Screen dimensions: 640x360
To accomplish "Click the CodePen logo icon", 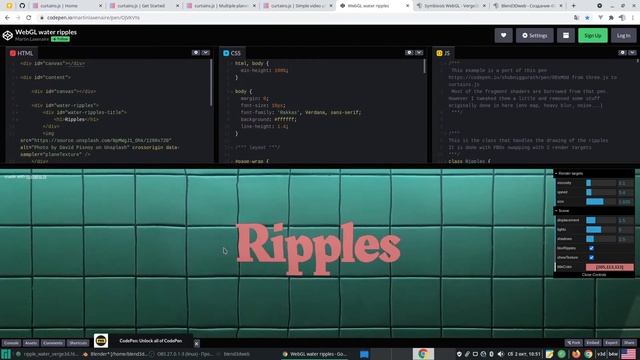I will tap(7, 36).
